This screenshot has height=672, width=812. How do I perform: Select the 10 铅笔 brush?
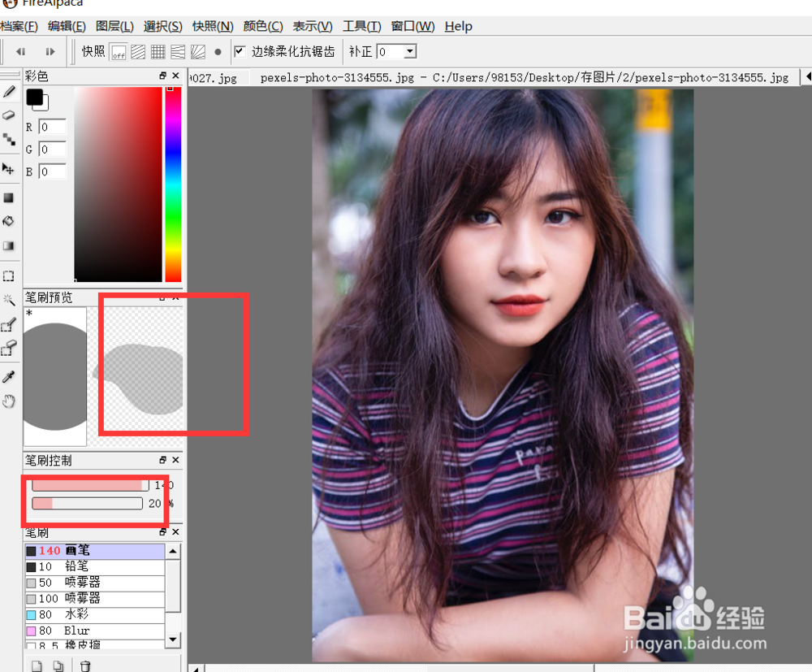pyautogui.click(x=95, y=567)
